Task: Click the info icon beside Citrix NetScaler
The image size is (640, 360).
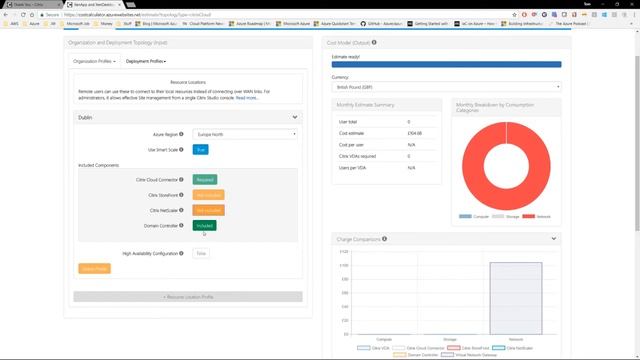Action: pos(181,210)
